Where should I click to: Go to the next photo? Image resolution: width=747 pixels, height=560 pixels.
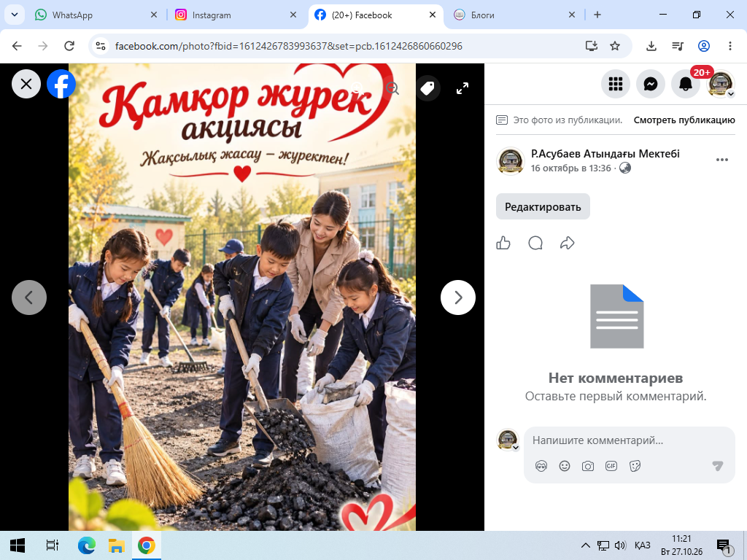pyautogui.click(x=458, y=297)
